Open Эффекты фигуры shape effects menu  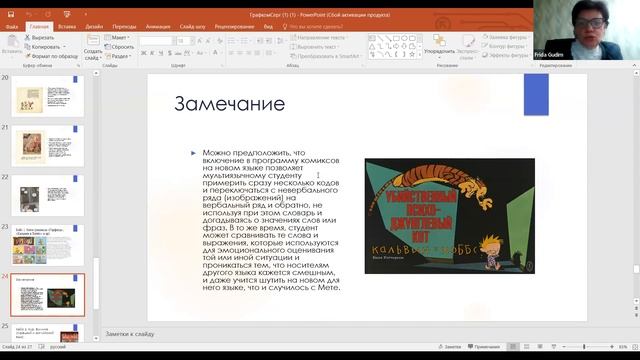[x=506, y=55]
